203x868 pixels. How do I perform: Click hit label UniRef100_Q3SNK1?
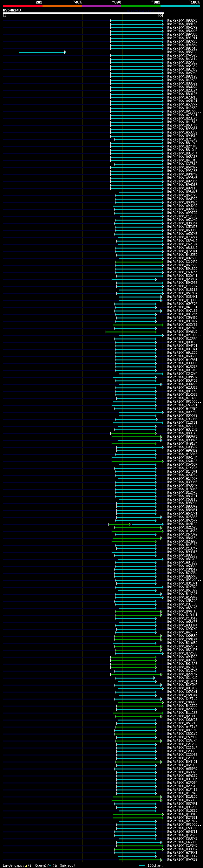click(182, 297)
